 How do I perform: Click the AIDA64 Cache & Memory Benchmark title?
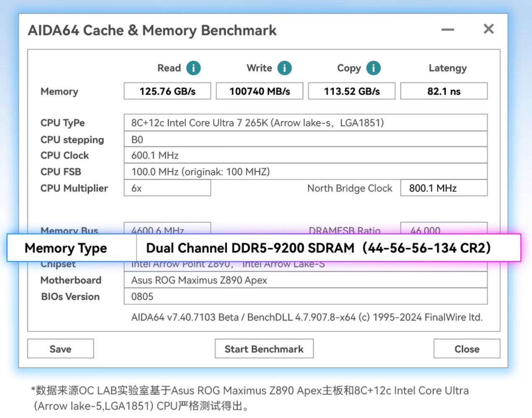tap(153, 30)
